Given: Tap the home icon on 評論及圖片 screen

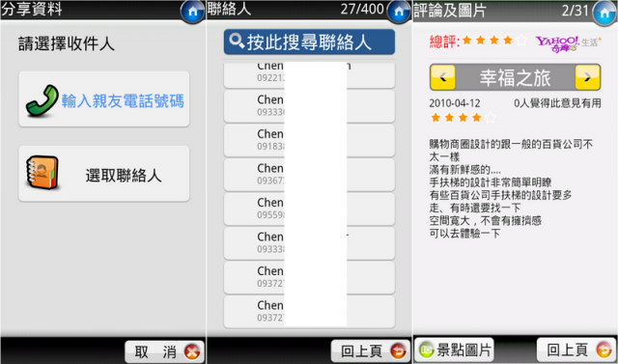Looking at the screenshot, I should click(604, 13).
